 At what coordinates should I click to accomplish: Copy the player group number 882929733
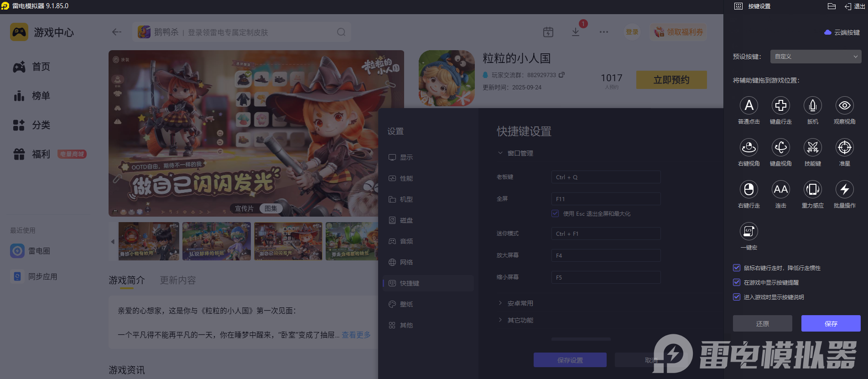(561, 75)
